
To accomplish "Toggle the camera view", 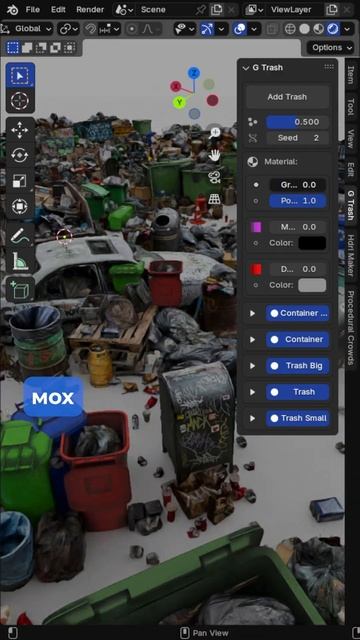I will coord(214,177).
